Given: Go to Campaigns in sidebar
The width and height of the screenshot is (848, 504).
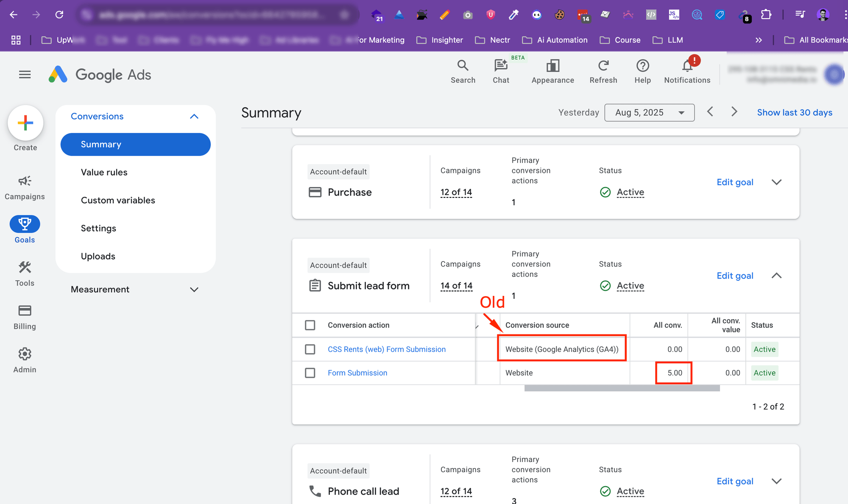Looking at the screenshot, I should (25, 187).
